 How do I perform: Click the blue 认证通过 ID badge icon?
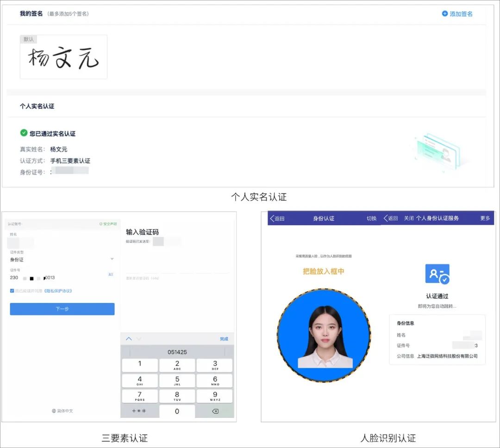point(437,274)
